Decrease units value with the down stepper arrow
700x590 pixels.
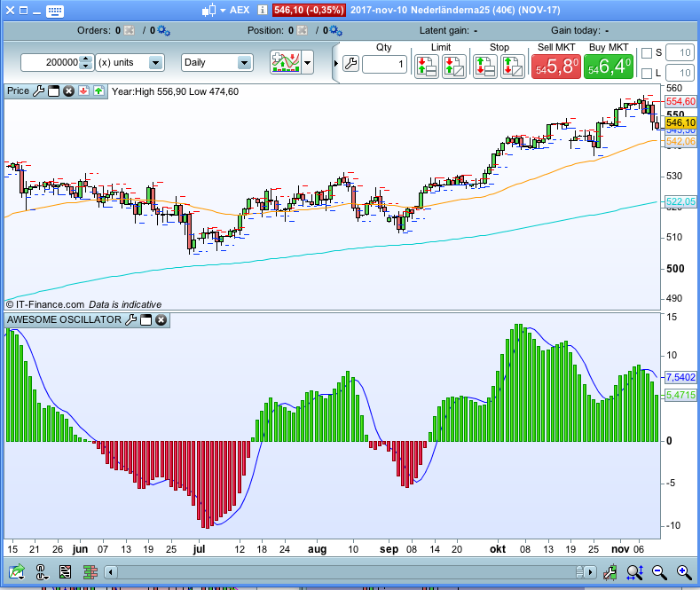(86, 67)
